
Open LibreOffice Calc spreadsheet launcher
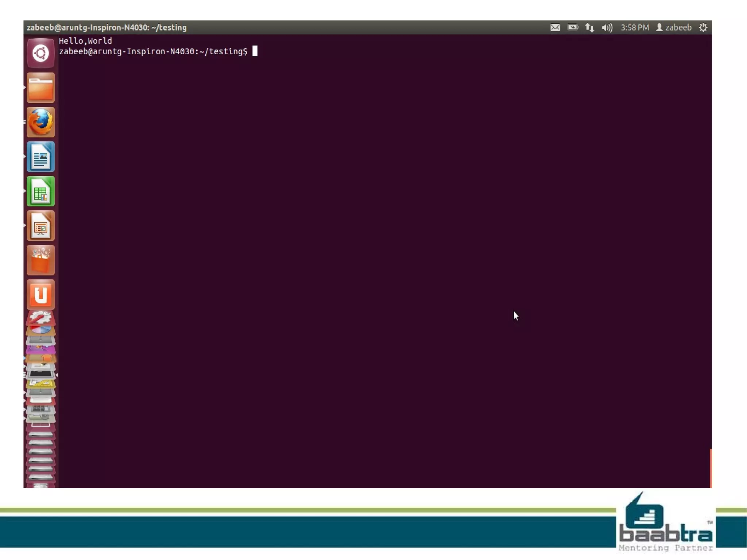[40, 191]
